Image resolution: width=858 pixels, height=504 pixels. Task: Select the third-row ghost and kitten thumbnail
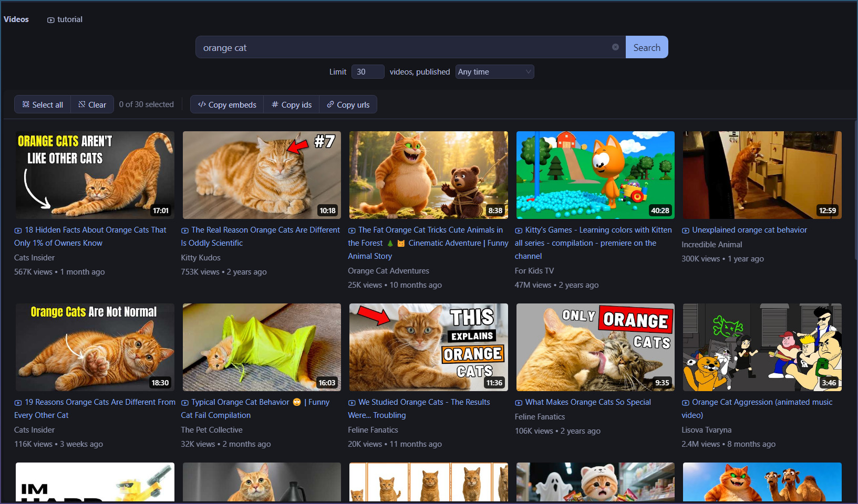coord(595,482)
